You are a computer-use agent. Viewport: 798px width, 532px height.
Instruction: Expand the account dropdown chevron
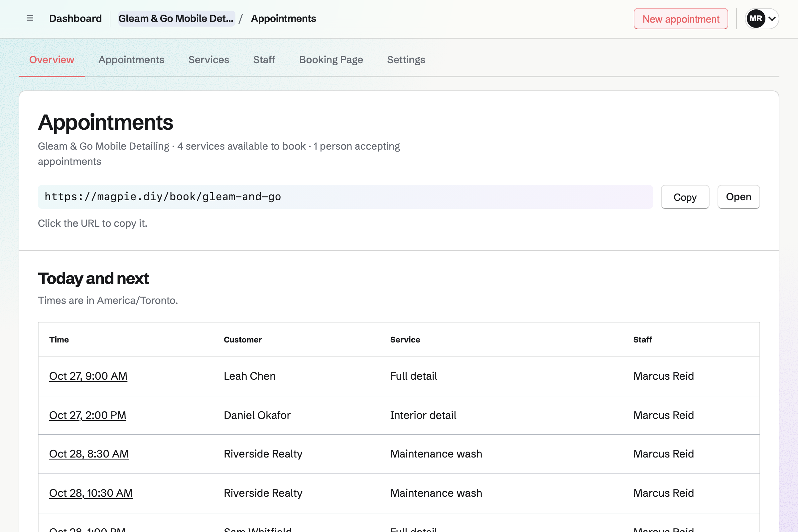click(x=772, y=19)
